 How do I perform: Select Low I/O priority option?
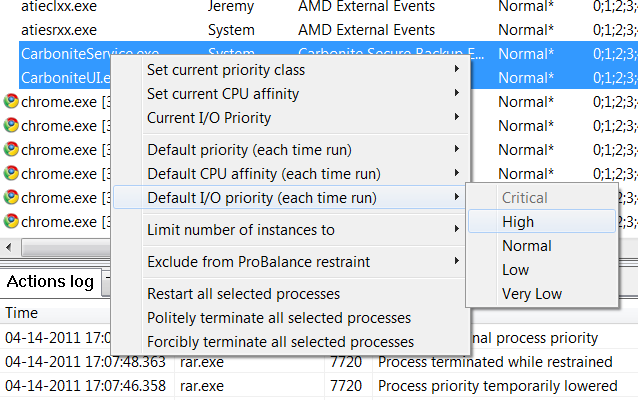[542, 270]
